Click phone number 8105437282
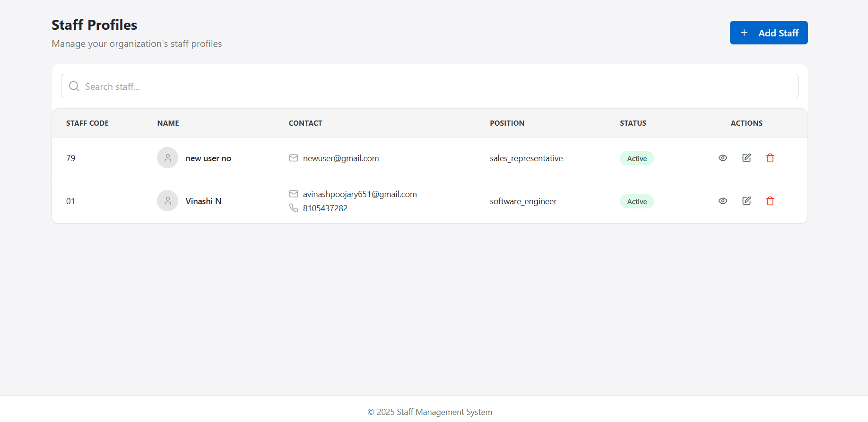This screenshot has height=422, width=868. tap(325, 208)
